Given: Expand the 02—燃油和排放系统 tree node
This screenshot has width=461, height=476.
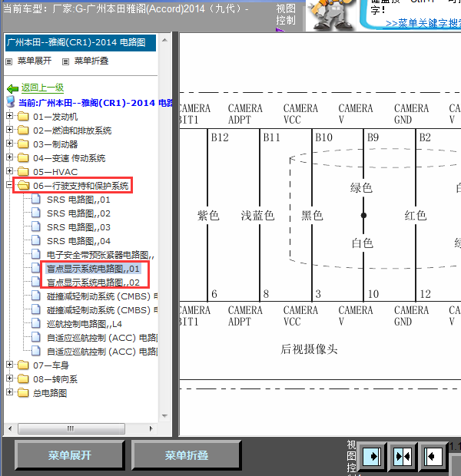Looking at the screenshot, I should click(9, 129).
